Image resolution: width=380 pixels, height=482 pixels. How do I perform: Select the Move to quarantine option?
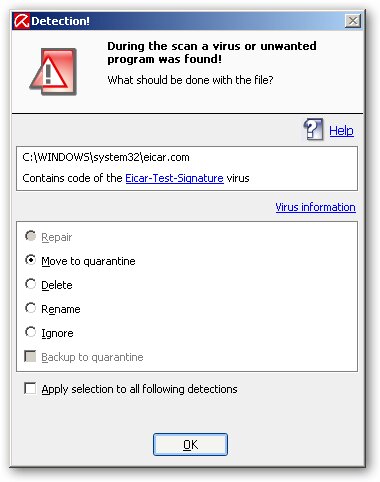point(30,260)
